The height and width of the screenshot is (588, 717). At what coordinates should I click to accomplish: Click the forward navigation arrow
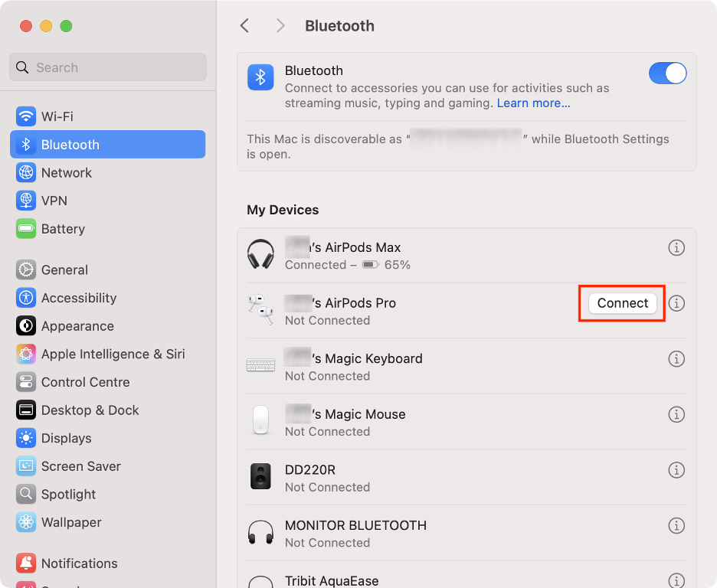coord(280,25)
